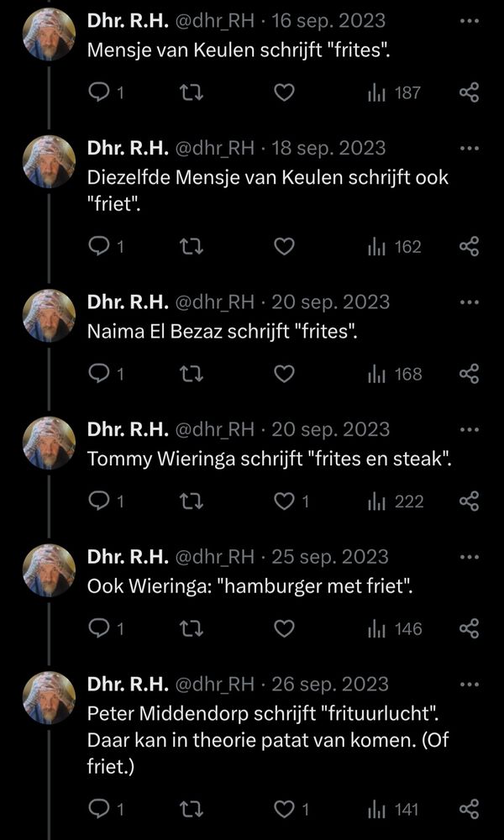Retweet the Peter Middendorp "frituurlucht" tweet

(192, 810)
